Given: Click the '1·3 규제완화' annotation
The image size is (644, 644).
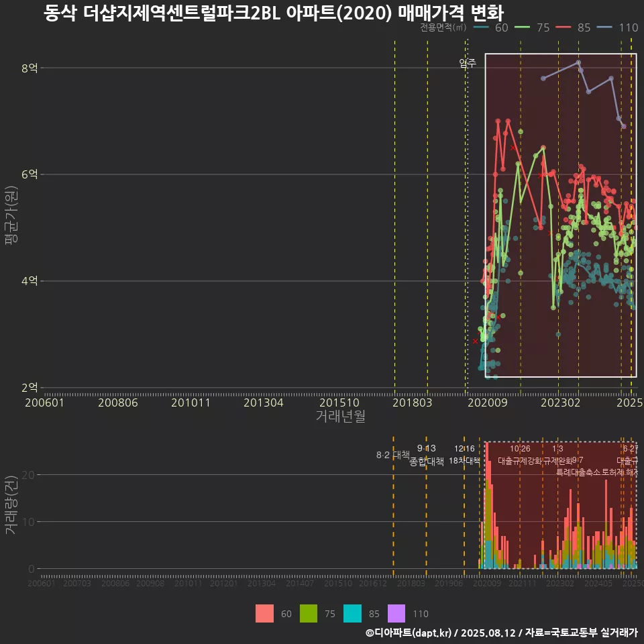Looking at the screenshot, I should pos(557,455).
